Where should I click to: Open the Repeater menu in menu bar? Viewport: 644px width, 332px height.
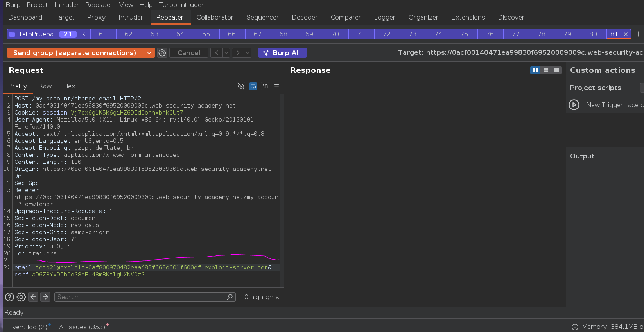tap(99, 5)
